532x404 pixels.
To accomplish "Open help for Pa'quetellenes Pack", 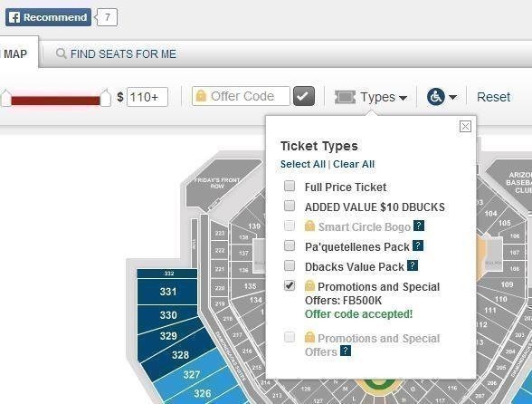I will click(418, 245).
